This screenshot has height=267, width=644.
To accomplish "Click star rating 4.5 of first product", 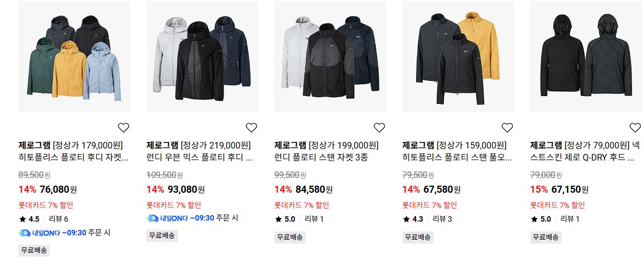I will pos(29,219).
